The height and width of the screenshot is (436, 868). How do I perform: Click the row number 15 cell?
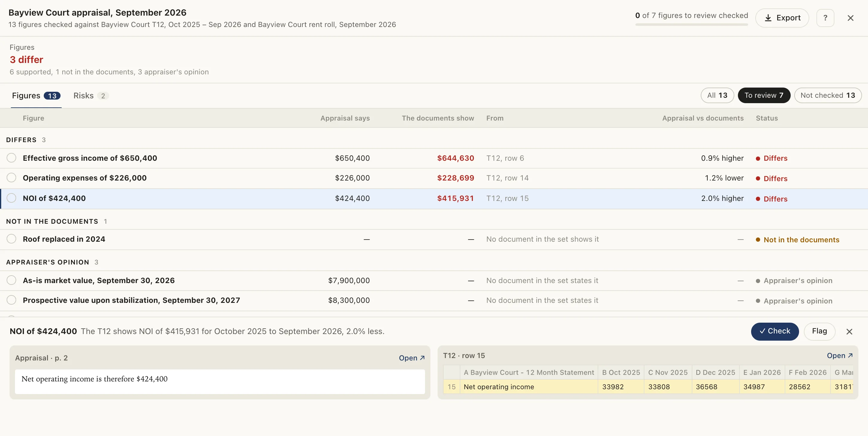(451, 387)
